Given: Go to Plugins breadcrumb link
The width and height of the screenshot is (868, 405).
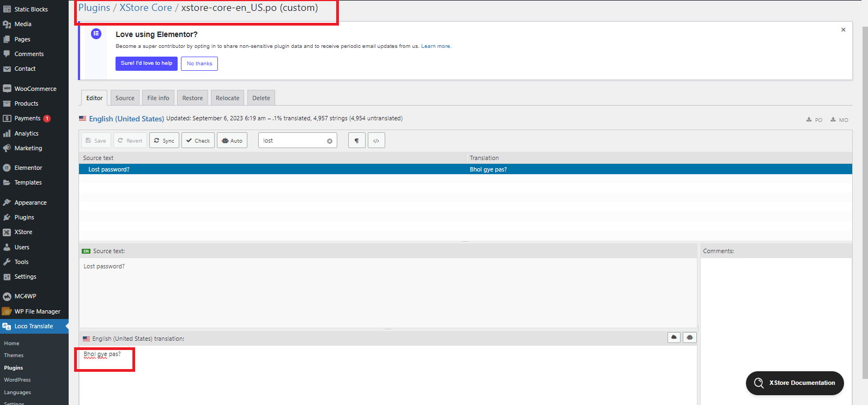Looking at the screenshot, I should pyautogui.click(x=94, y=8).
